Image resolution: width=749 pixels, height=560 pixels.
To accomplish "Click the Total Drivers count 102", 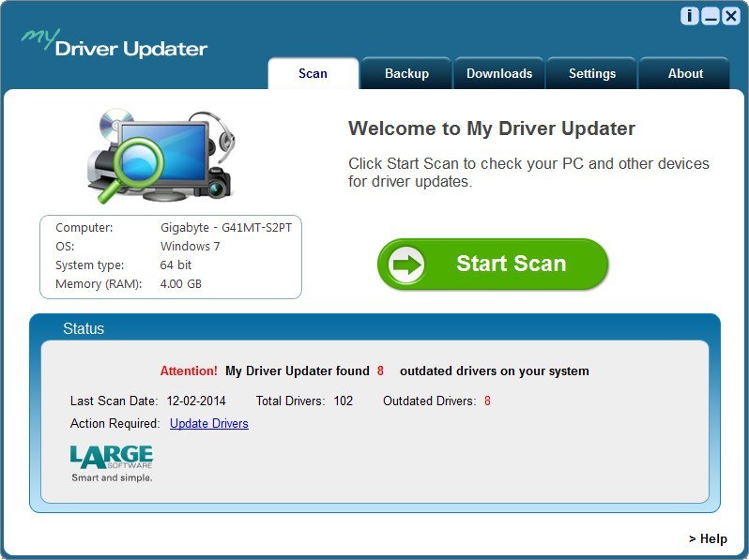I will (x=343, y=401).
